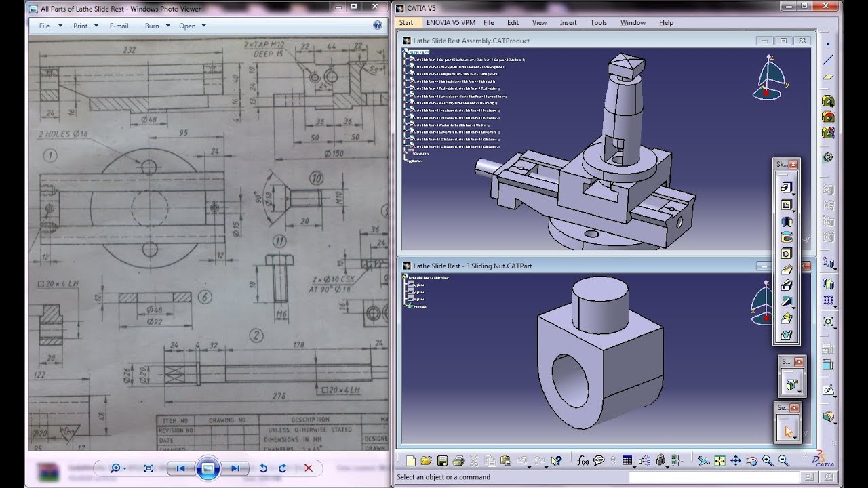
Task: Open the CATIA Window menu
Action: [633, 22]
